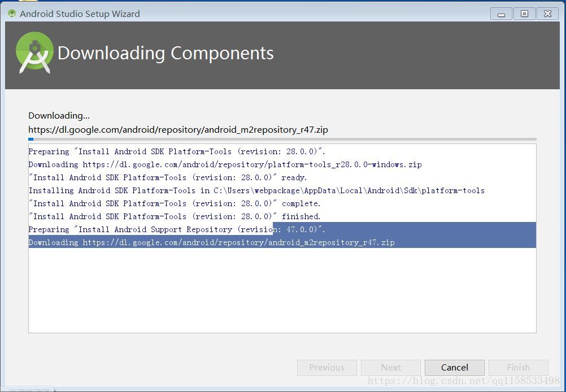Viewport: 566px width, 392px height.
Task: Select the "Preparing Install Android Support Repository" line
Action: [177, 229]
